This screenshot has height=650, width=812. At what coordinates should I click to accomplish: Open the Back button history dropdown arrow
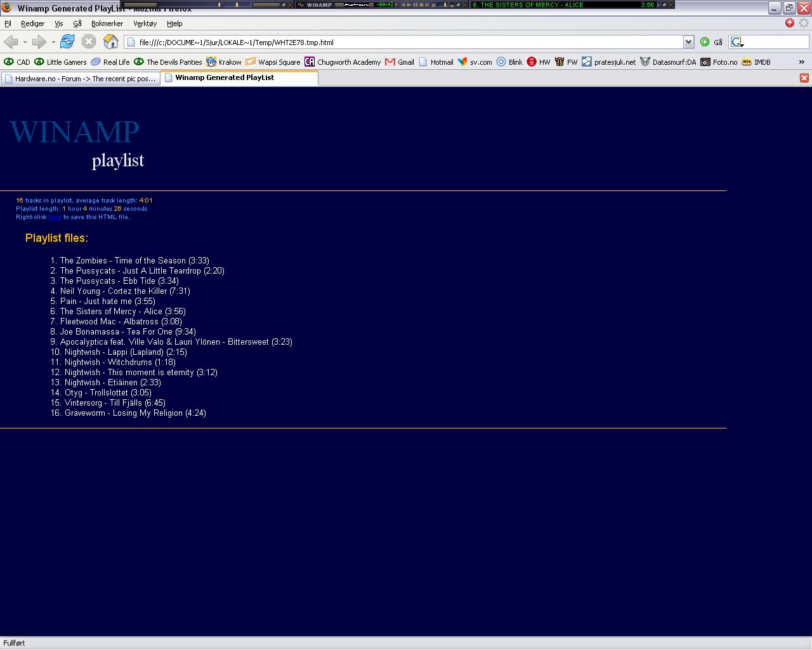(x=25, y=43)
